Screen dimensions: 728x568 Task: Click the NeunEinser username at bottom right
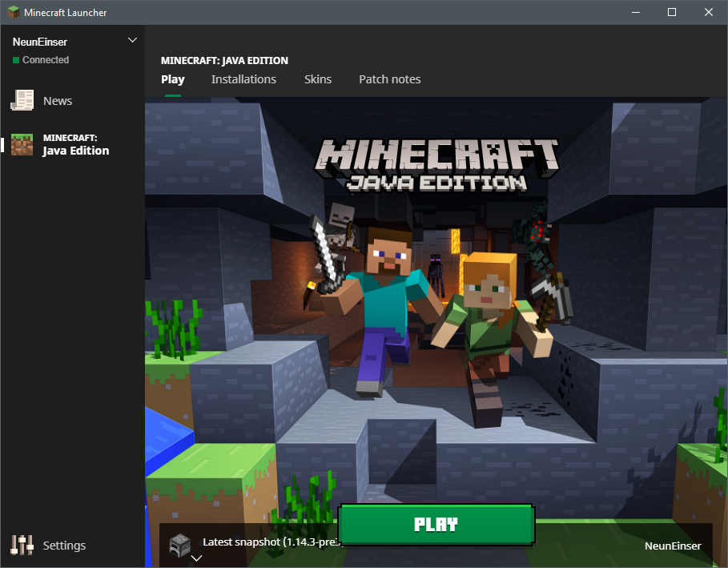tap(672, 546)
